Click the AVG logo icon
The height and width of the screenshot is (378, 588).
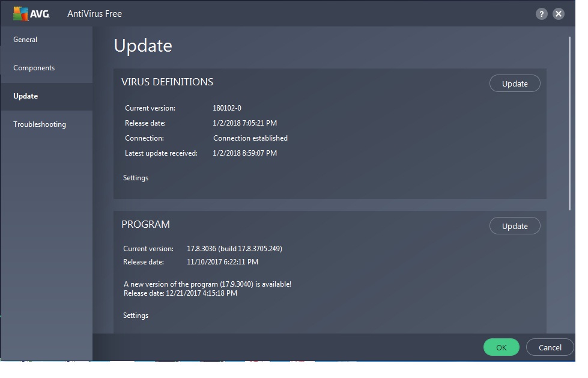31,14
